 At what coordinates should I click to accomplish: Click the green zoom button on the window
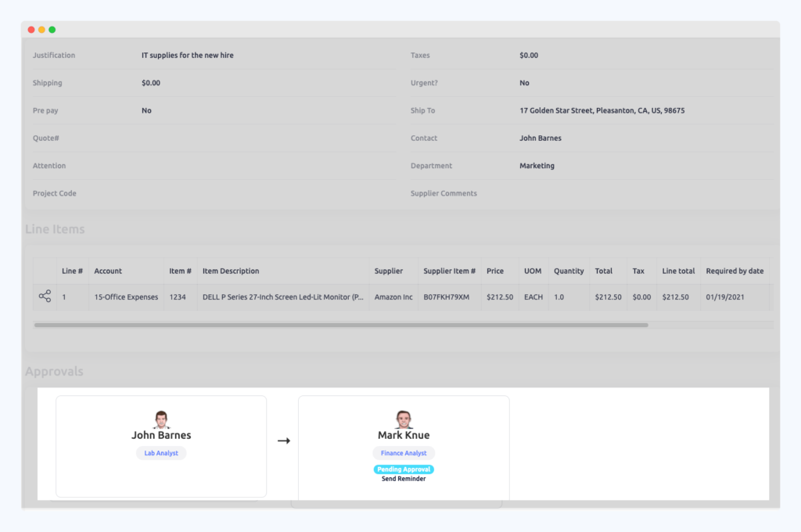(x=52, y=29)
